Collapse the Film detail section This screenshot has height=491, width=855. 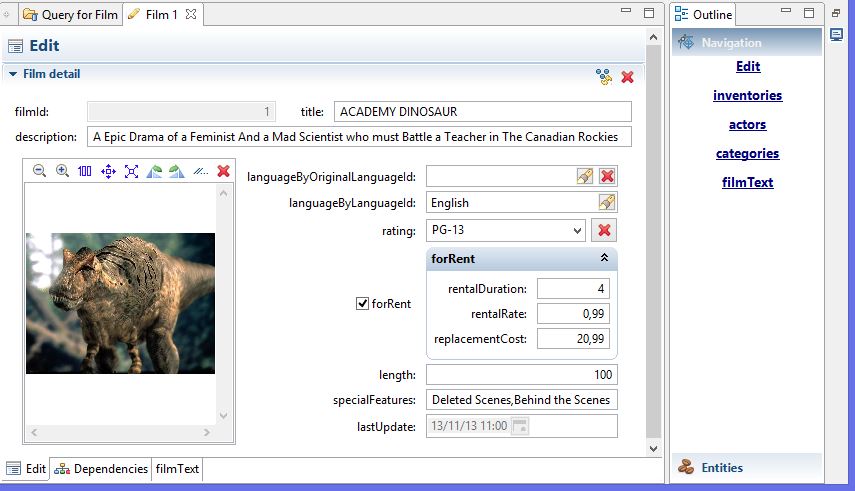click(13, 74)
